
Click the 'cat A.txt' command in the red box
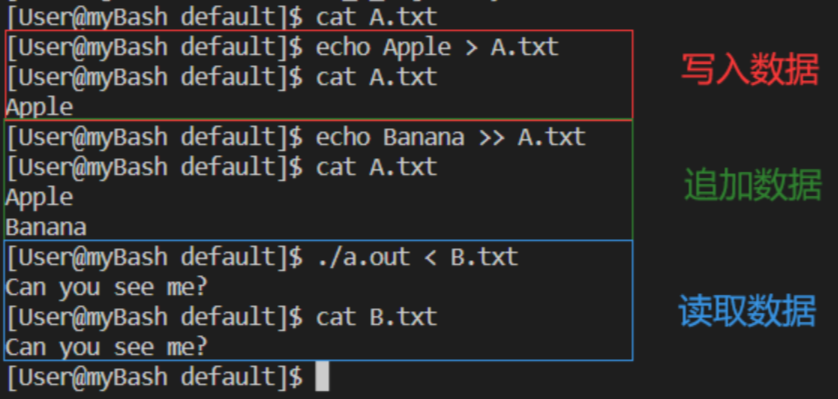coord(377,77)
